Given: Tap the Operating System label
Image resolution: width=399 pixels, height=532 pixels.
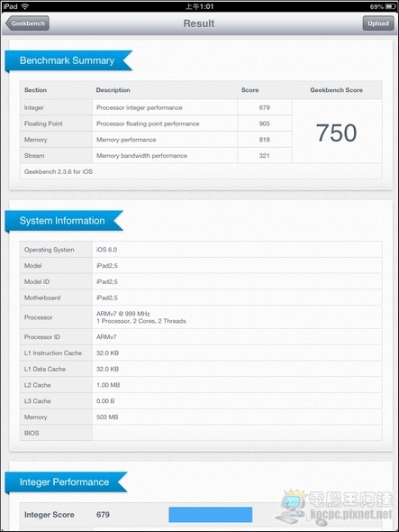Looking at the screenshot, I should 50,250.
